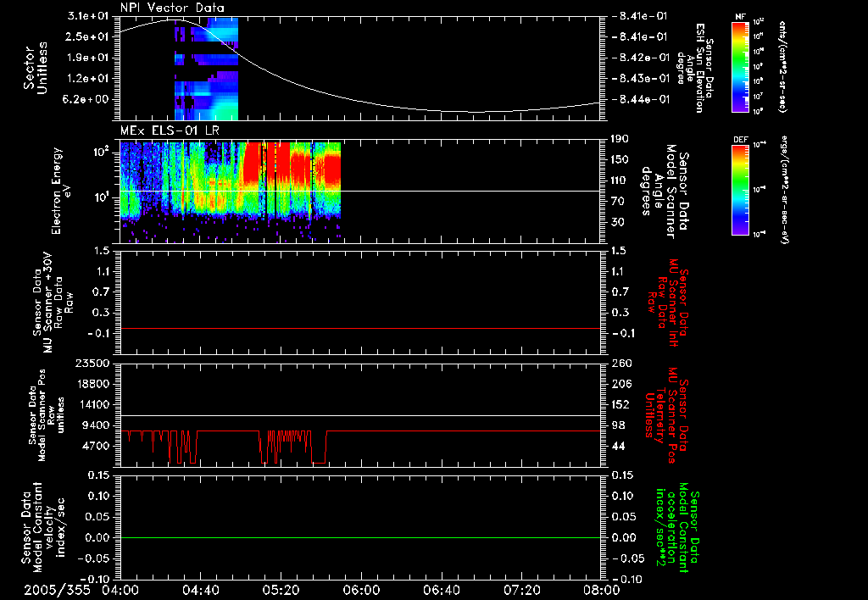Click the 44 telemetry position tick

618,446
